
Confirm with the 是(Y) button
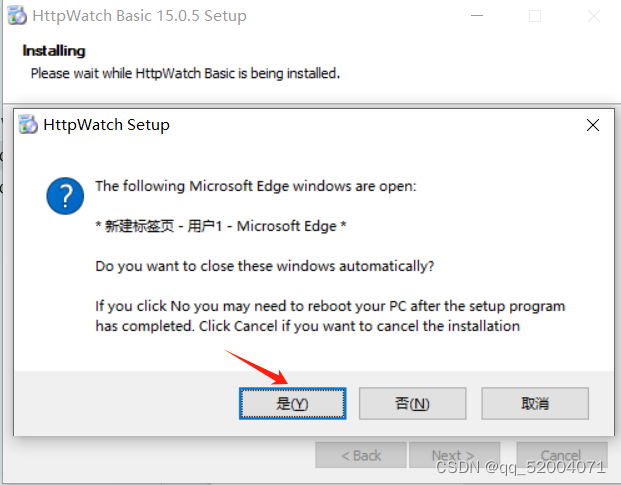[x=293, y=403]
